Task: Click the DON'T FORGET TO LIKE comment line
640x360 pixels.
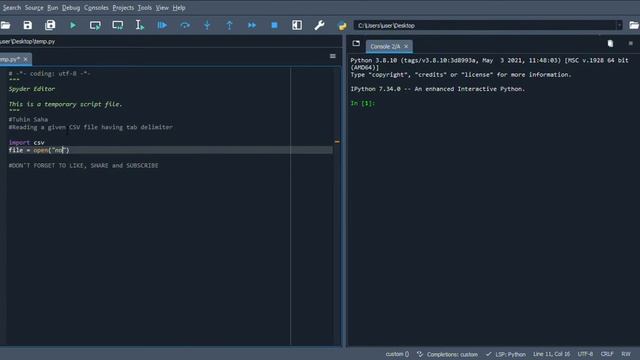Action: pyautogui.click(x=83, y=165)
